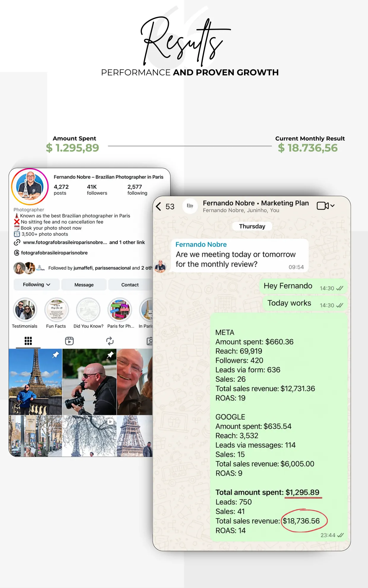
Task: Tap the mutual follower avatars
Action: click(29, 268)
